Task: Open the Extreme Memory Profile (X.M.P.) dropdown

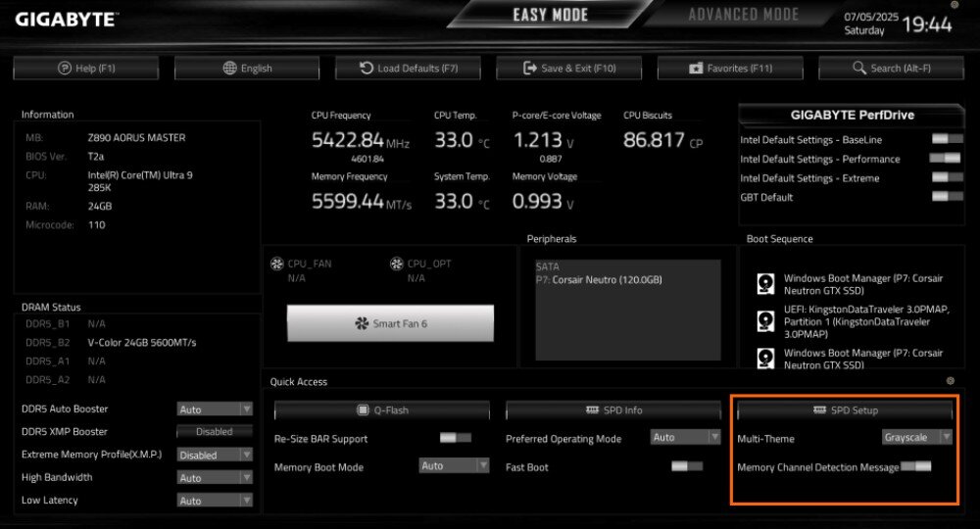Action: tap(215, 455)
